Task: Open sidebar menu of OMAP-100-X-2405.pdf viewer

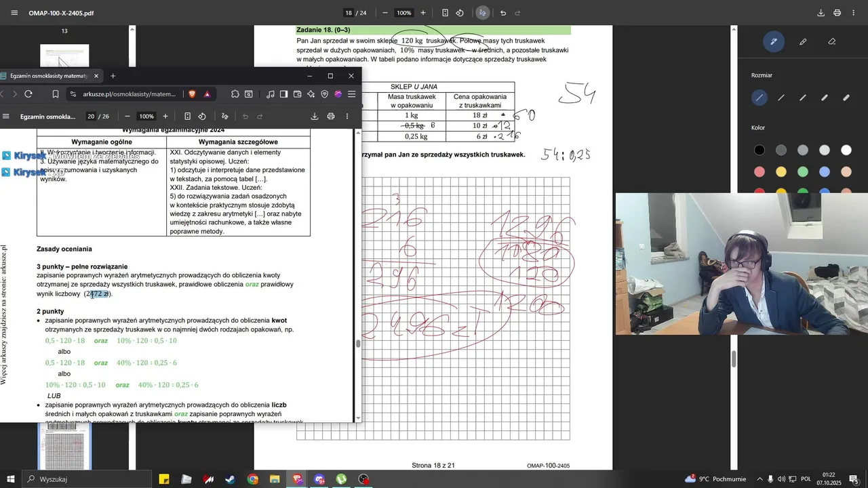Action: 14,13
